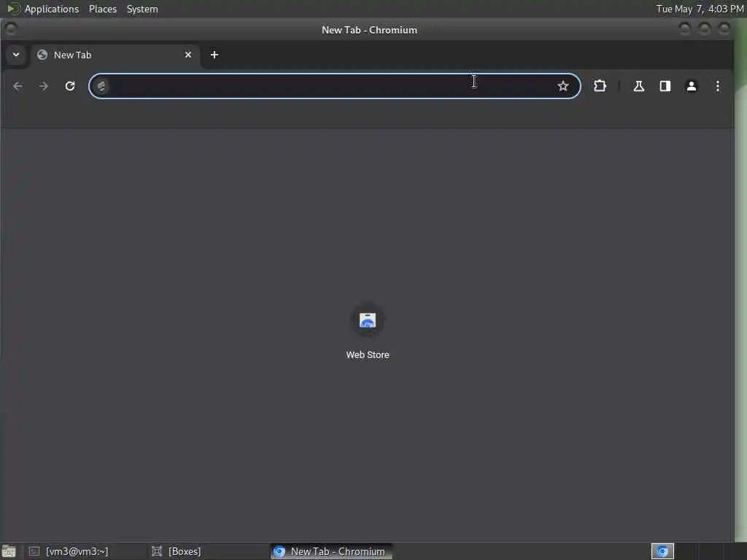Click the clock showing Tue May 7
Screen dimensions: 747x560
click(700, 9)
